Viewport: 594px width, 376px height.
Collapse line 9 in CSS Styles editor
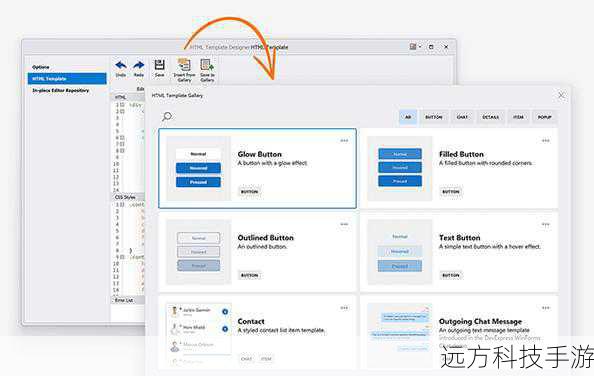122,257
